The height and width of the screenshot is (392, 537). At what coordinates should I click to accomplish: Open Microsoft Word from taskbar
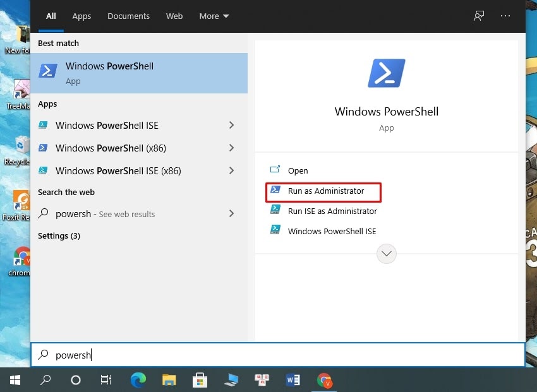coord(293,379)
